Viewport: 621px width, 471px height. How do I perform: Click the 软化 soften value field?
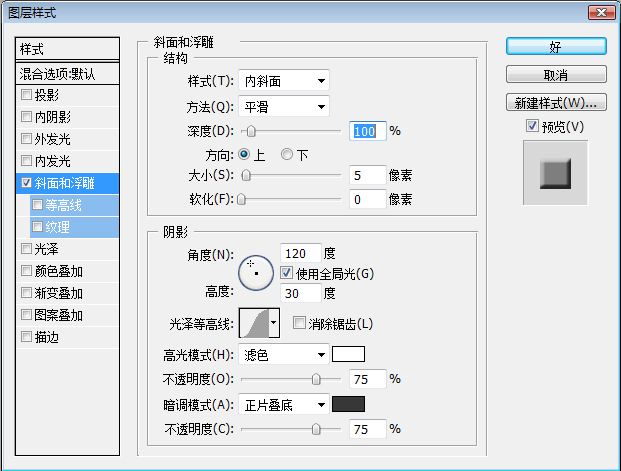pyautogui.click(x=368, y=199)
